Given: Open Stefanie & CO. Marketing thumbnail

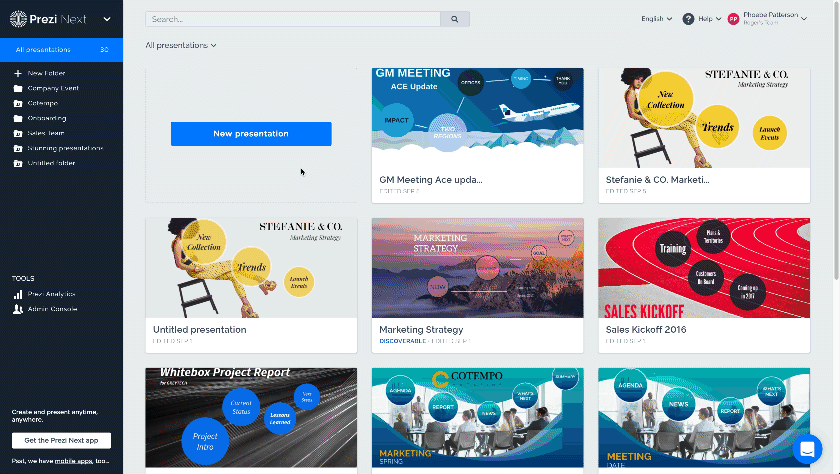Looking at the screenshot, I should pyautogui.click(x=704, y=118).
